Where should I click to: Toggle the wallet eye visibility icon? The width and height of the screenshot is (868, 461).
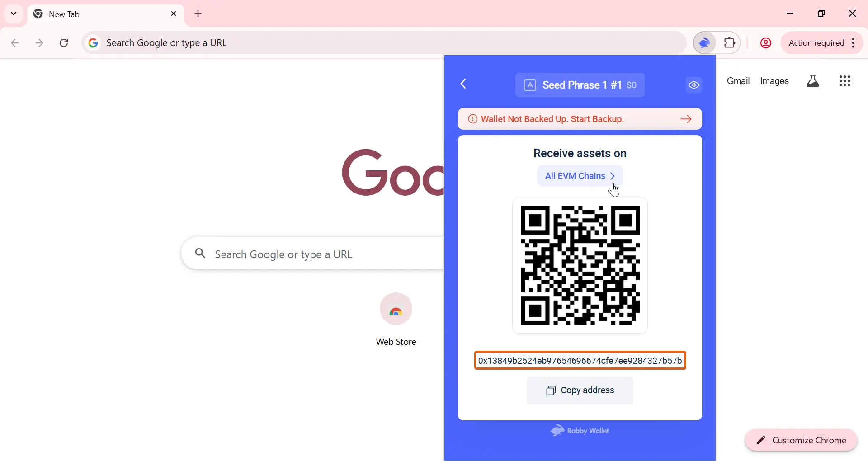tap(694, 85)
